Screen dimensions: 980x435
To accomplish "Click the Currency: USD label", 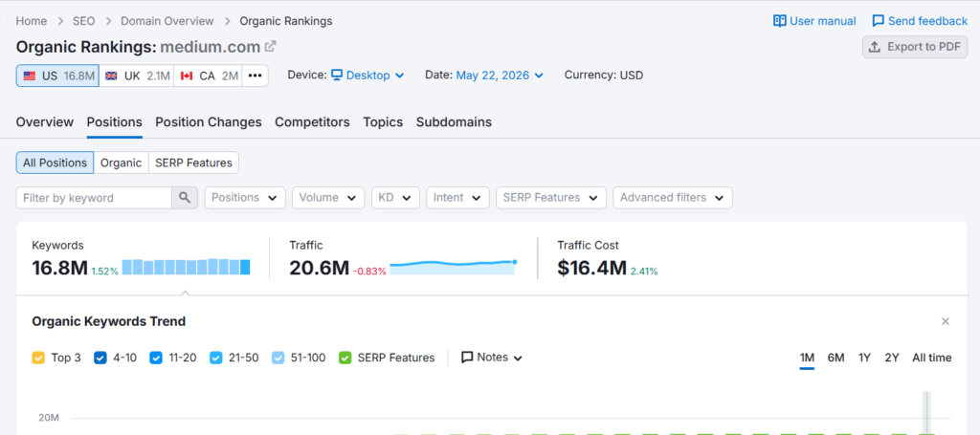I will (604, 76).
